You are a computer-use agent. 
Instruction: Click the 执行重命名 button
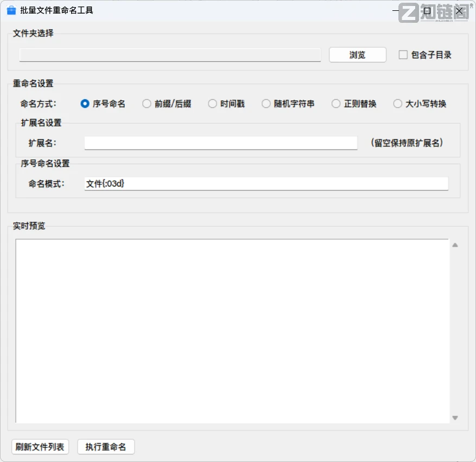click(105, 446)
